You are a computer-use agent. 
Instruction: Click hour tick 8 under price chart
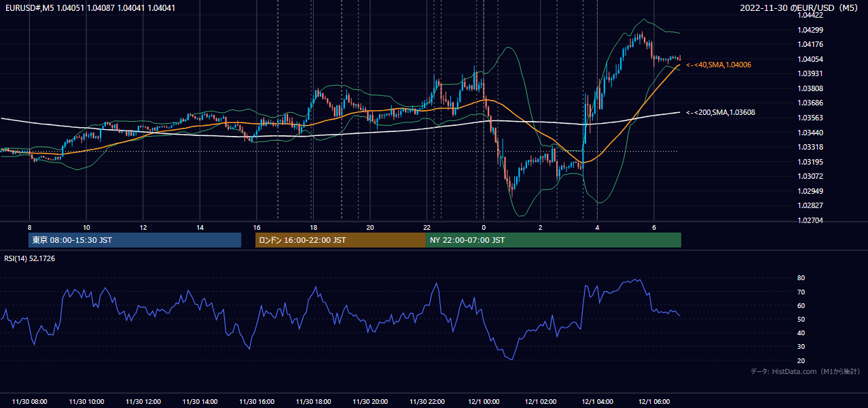[x=29, y=227]
